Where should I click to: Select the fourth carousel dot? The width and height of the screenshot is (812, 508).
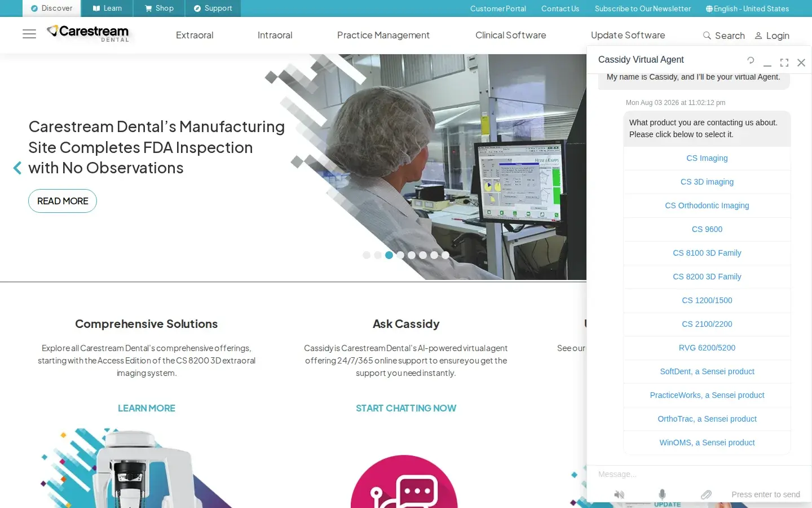[400, 255]
